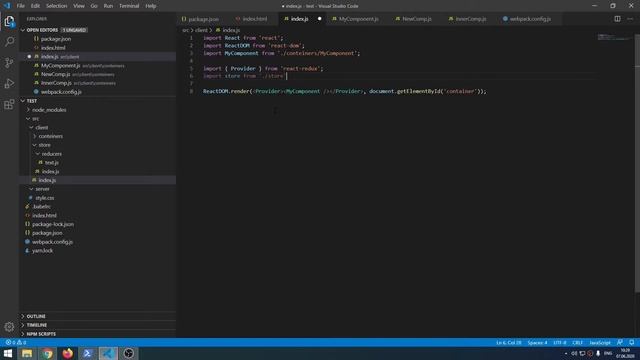Open the Edit menu

(x=36, y=6)
